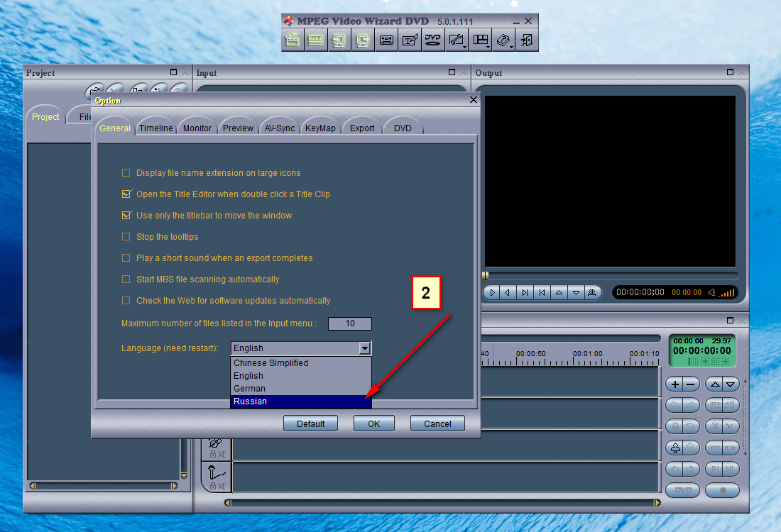Step one frame backward in Output monitor

tap(508, 293)
